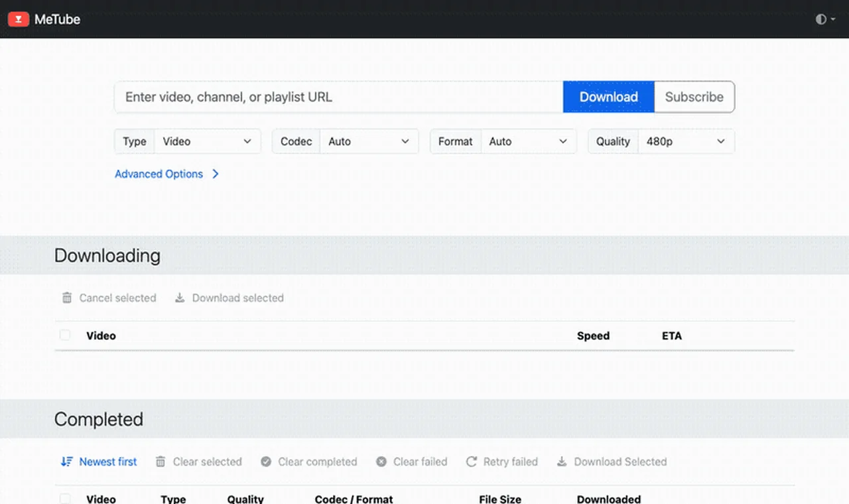This screenshot has height=504, width=849.
Task: Click the Codec / Format column header
Action: (x=354, y=499)
